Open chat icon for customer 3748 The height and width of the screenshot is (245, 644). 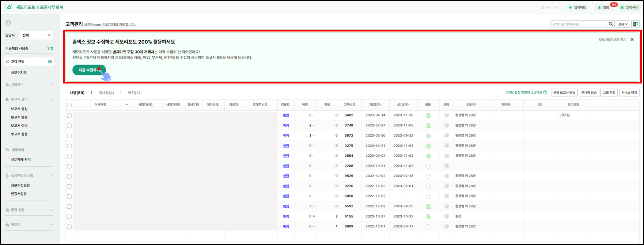click(446, 125)
